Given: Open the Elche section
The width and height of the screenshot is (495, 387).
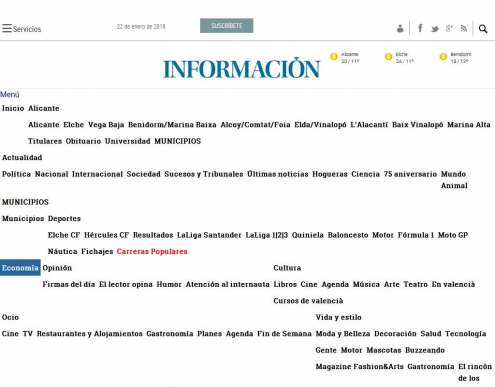Looking at the screenshot, I should [73, 125].
